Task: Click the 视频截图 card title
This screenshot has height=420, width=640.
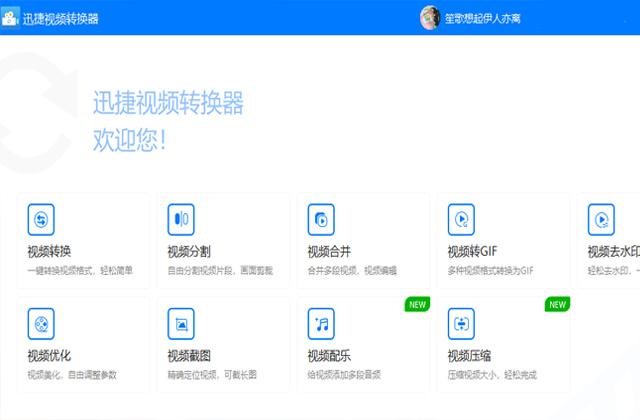Action: (189, 356)
